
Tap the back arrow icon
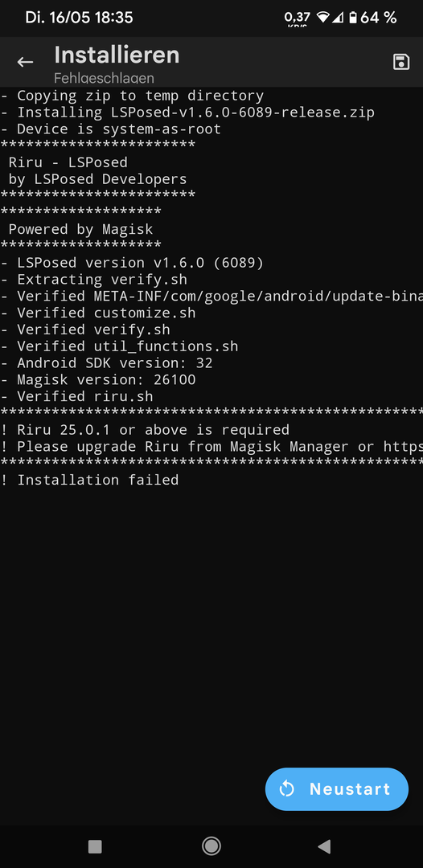click(25, 62)
